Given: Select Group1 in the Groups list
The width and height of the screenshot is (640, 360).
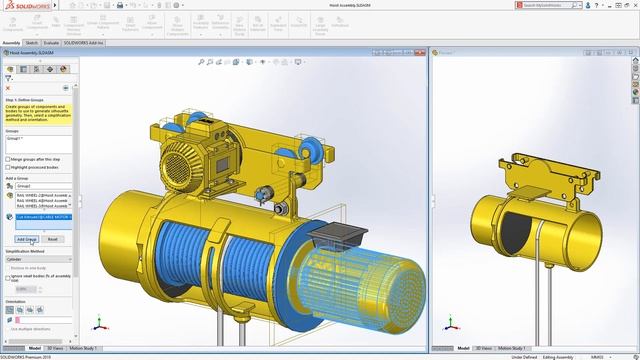Looking at the screenshot, I should [x=15, y=138].
